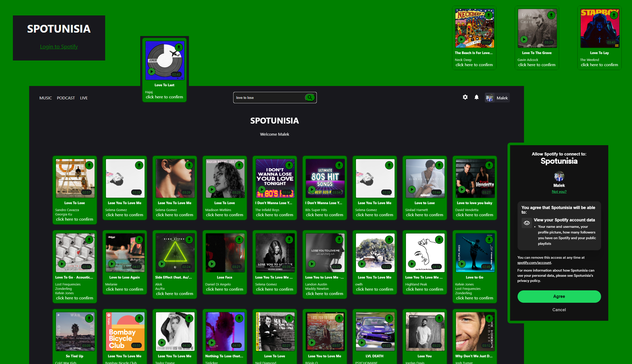Viewport: 632px width, 364px height.
Task: Play 80s Super Hits track
Action: coord(312,189)
